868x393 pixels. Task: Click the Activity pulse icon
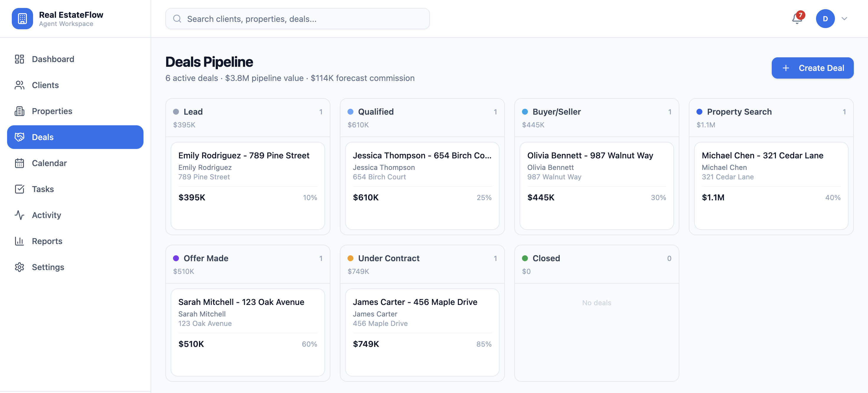[19, 215]
